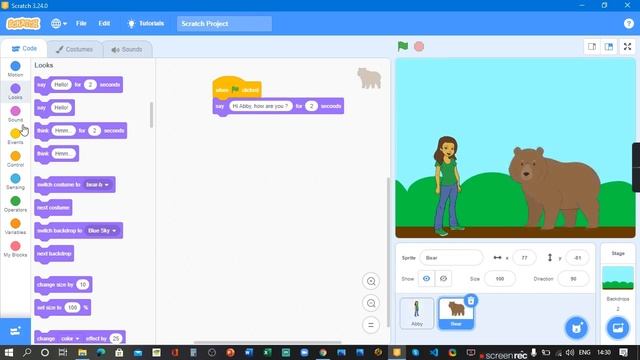Open the Windows Start menu

9,353
